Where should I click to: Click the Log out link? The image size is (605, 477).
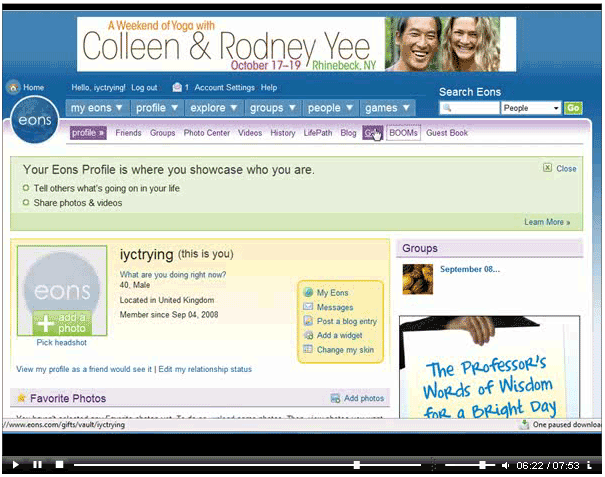144,88
